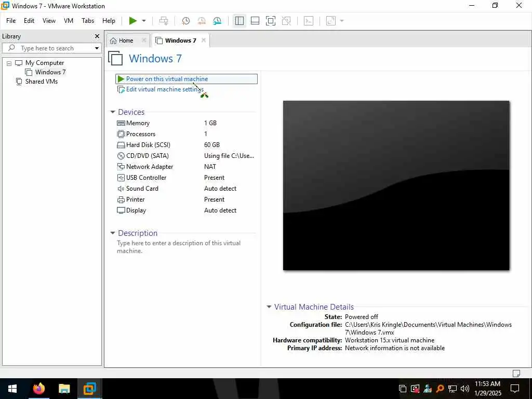Click the revert to snapshot icon
This screenshot has height=399, width=532.
[202, 21]
